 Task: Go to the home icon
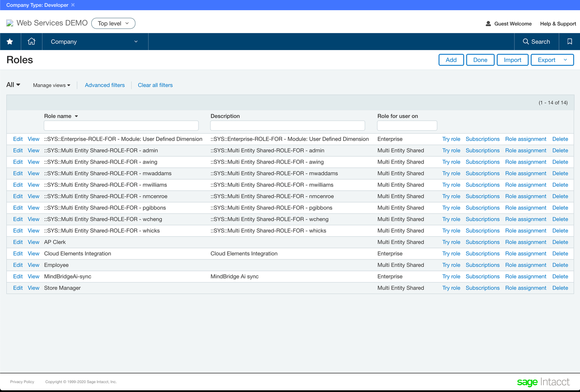click(x=31, y=41)
